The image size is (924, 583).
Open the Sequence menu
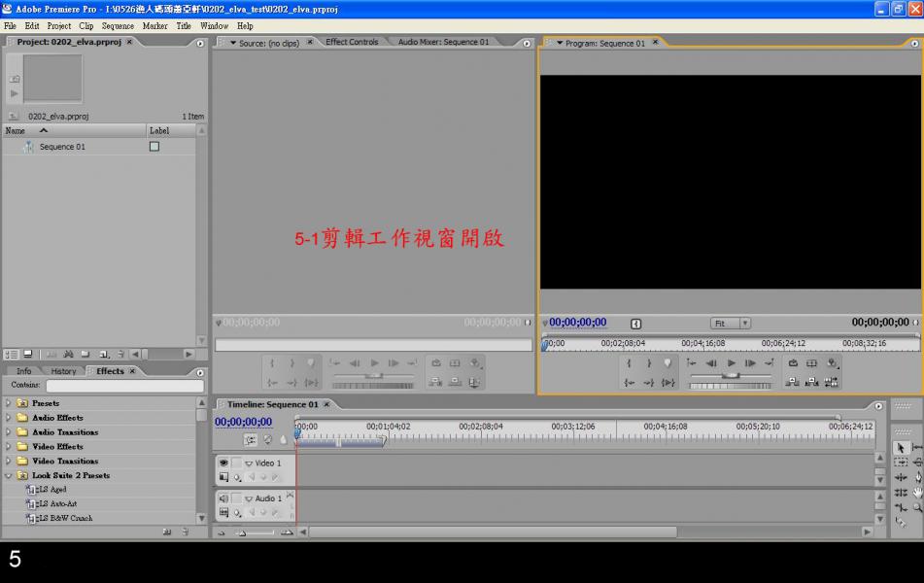coord(118,26)
